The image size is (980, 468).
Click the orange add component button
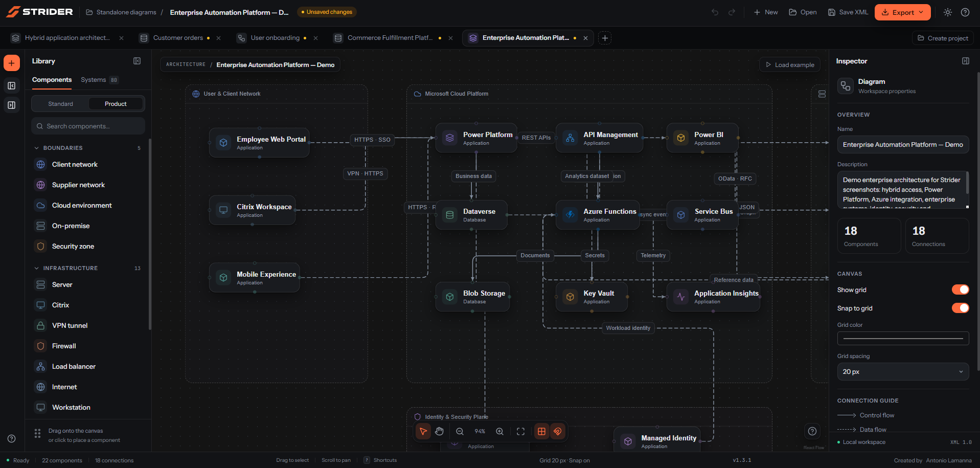(12, 63)
